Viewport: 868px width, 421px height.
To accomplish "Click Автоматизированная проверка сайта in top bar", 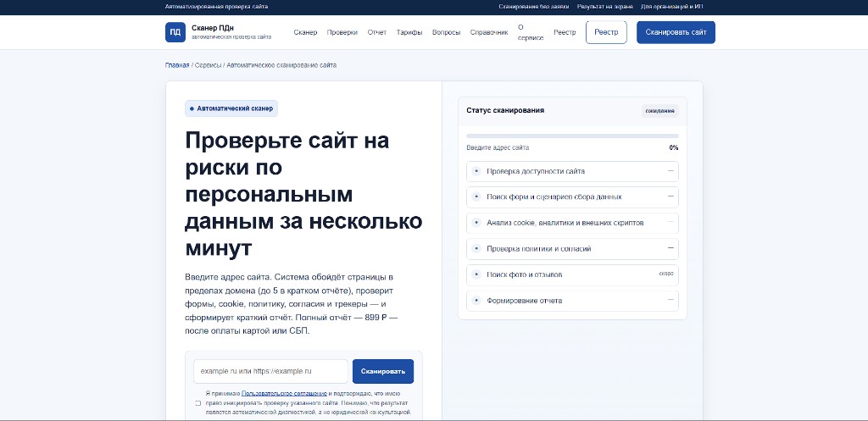I will (216, 7).
